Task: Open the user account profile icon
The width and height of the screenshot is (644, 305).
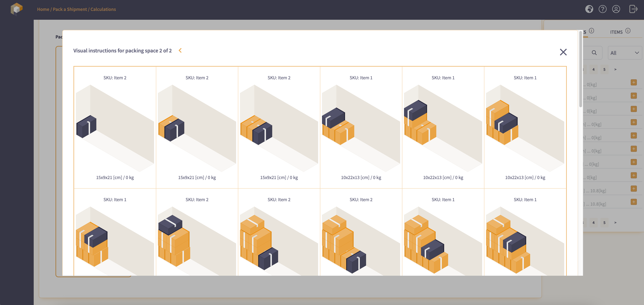Action: [x=616, y=9]
